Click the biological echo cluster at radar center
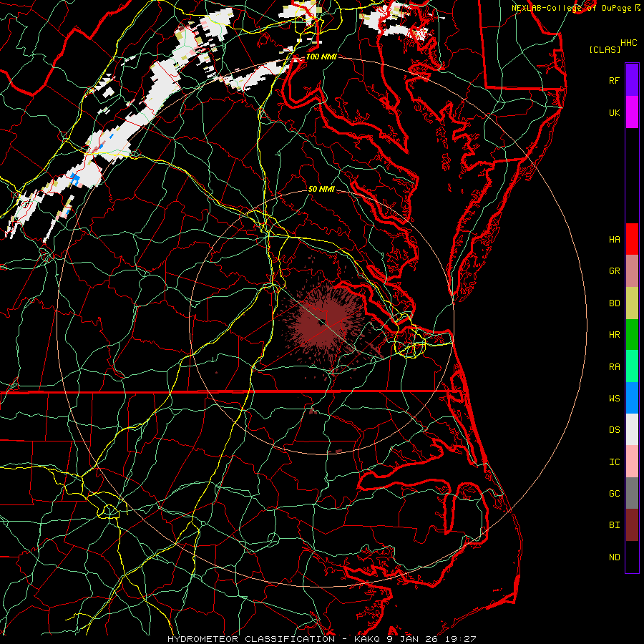 tap(324, 323)
